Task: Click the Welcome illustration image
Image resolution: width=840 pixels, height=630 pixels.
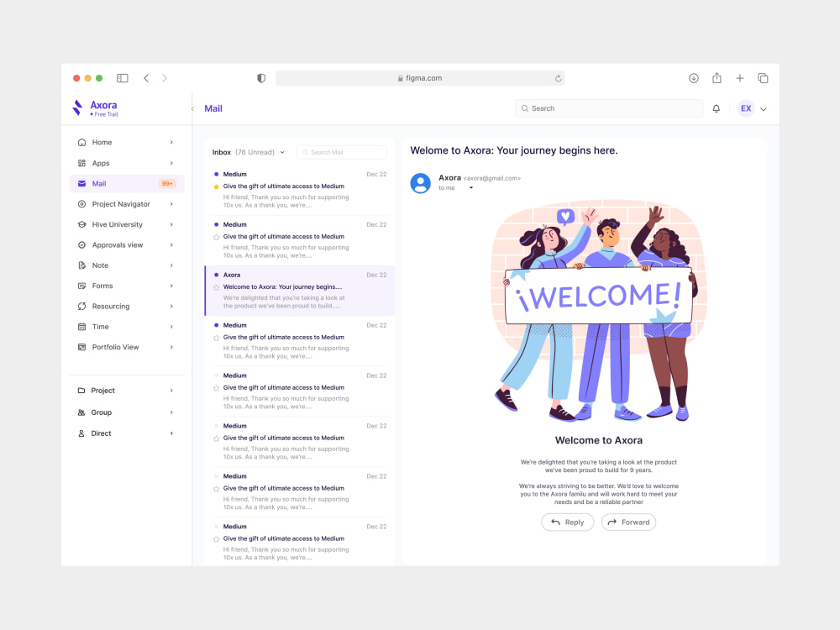Action: click(598, 312)
